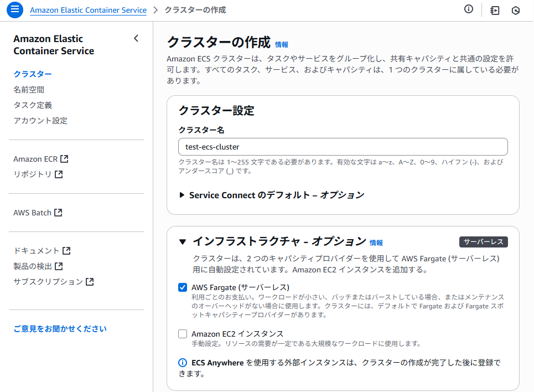534x392 pixels.
Task: Open the AWS Batch sidebar link
Action: pyautogui.click(x=32, y=213)
